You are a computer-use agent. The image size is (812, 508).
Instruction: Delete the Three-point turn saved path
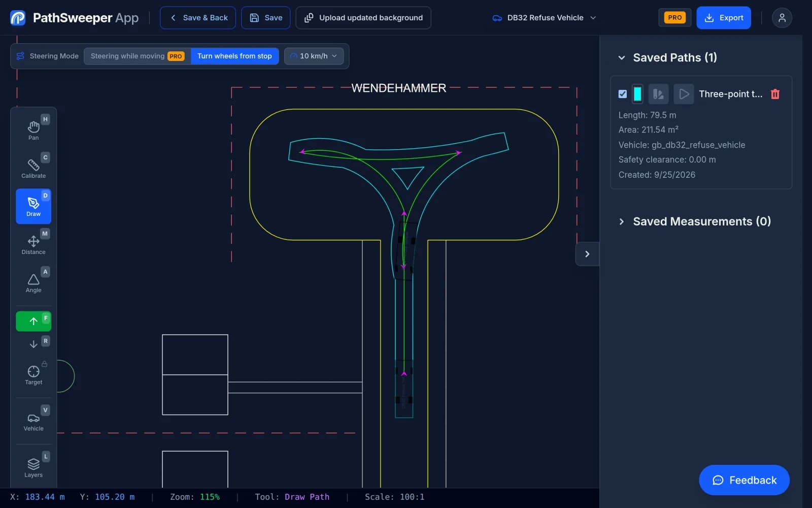pyautogui.click(x=775, y=94)
